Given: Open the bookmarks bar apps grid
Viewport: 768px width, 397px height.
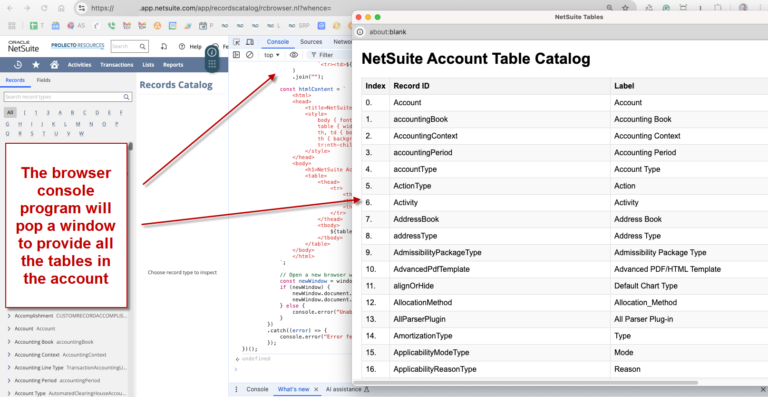Looking at the screenshot, I should click(12, 25).
